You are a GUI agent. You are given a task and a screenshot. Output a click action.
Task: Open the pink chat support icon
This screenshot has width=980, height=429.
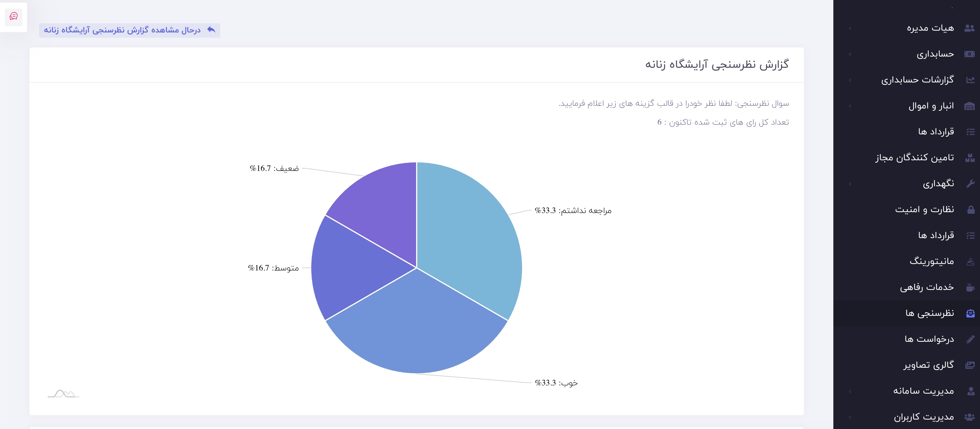[x=14, y=17]
